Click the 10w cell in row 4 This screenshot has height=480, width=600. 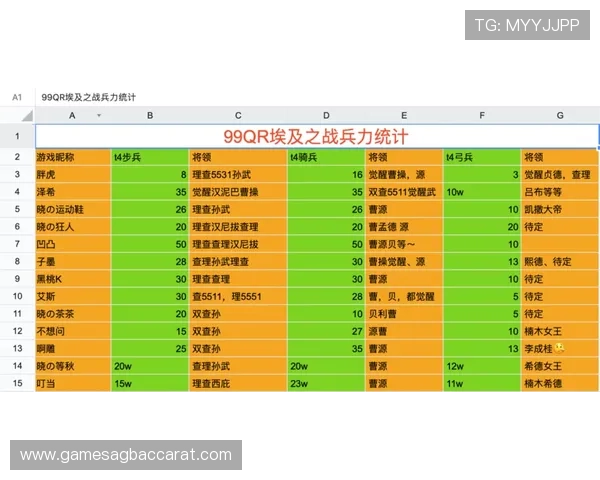tap(482, 192)
